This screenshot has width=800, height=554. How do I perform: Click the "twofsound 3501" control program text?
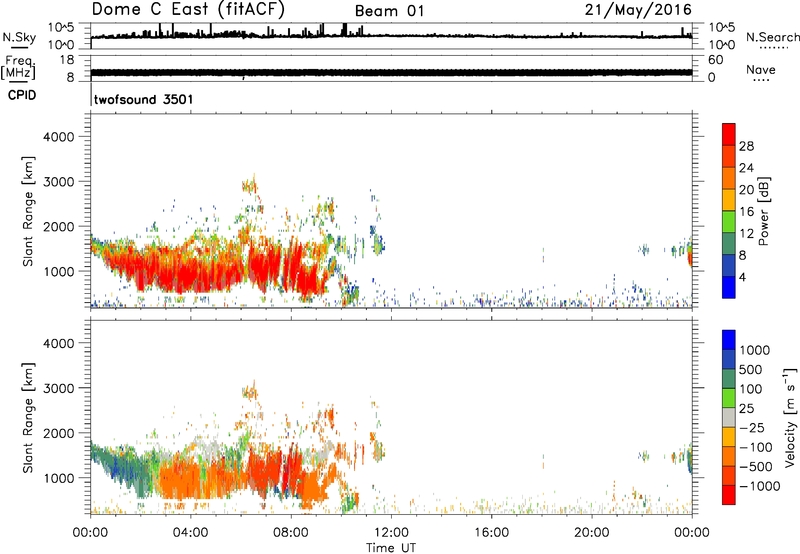[143, 99]
